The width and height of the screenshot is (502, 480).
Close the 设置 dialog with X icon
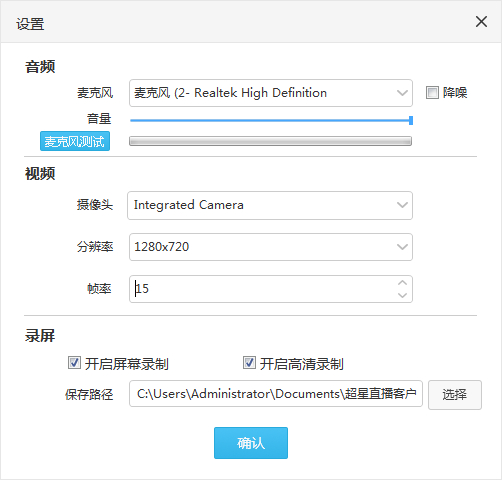pyautogui.click(x=481, y=22)
